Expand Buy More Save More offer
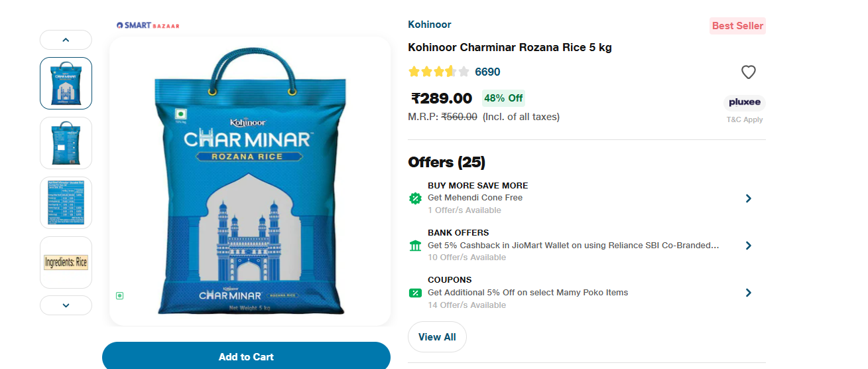The height and width of the screenshot is (369, 868). pos(748,198)
